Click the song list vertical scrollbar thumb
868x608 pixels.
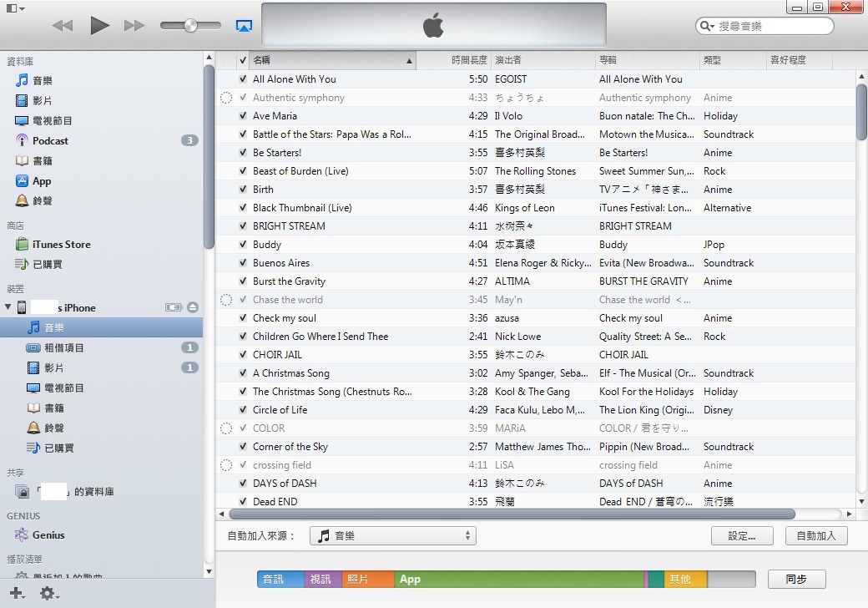pos(861,112)
